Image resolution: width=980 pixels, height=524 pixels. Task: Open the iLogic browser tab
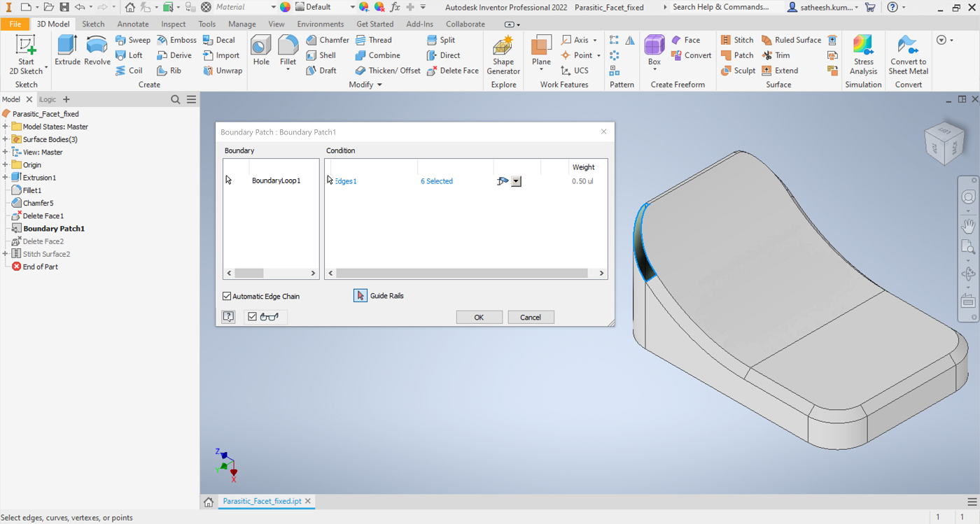[46, 99]
